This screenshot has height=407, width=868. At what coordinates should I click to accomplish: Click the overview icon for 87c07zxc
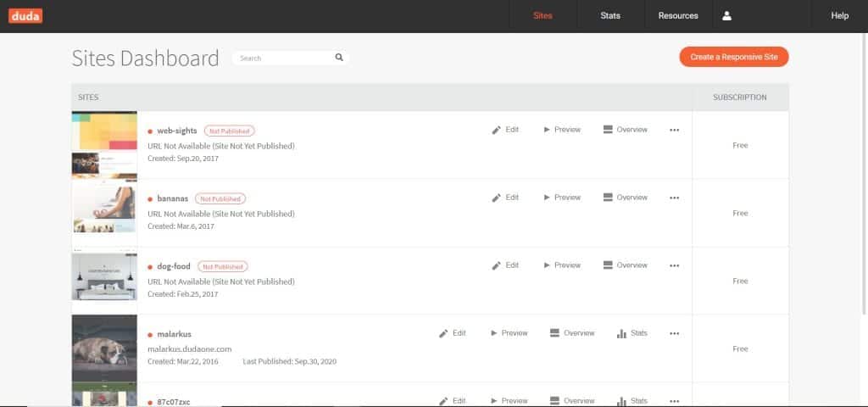click(554, 400)
